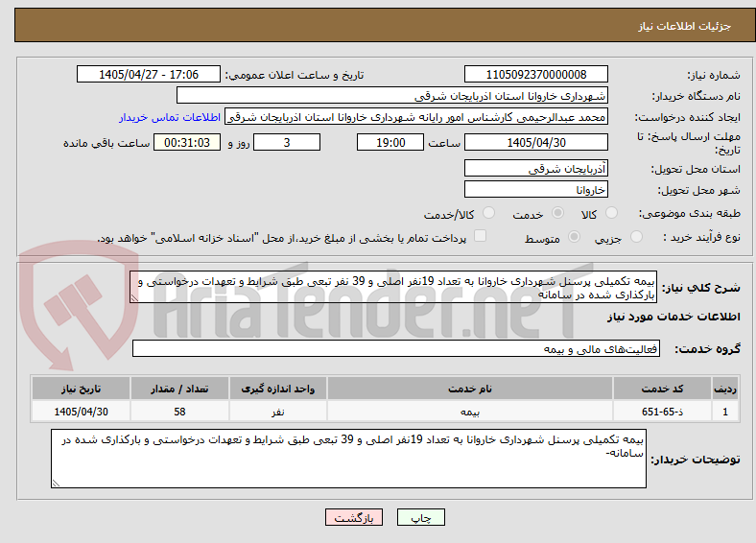The width and height of the screenshot is (756, 543).
Task: Click the ساعت باقی مانده label
Action: [x=106, y=143]
